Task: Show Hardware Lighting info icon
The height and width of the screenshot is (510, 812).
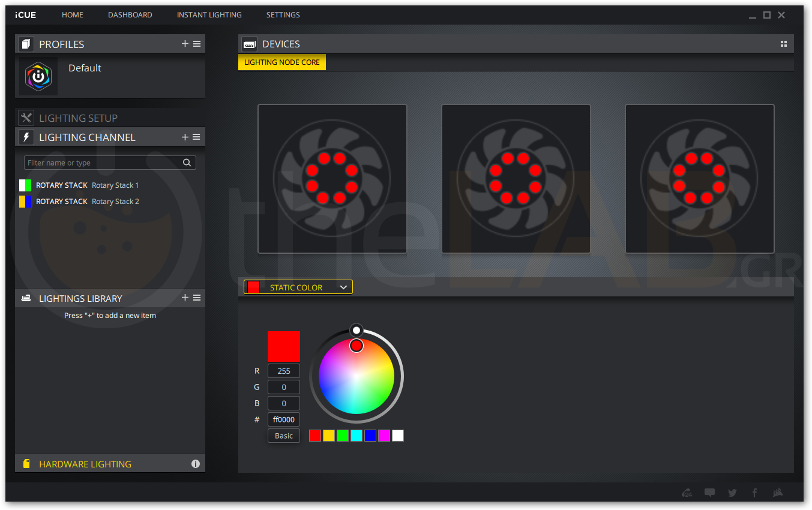Action: click(195, 464)
